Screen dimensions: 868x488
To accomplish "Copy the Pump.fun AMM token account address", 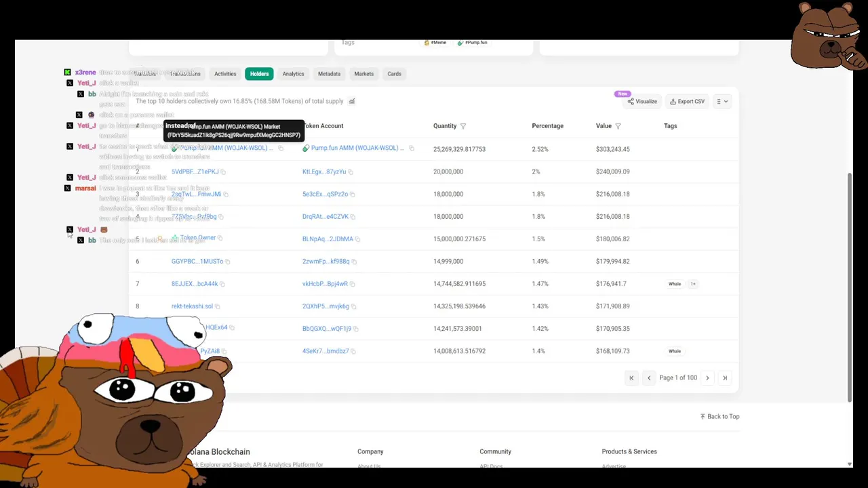I will pyautogui.click(x=411, y=148).
